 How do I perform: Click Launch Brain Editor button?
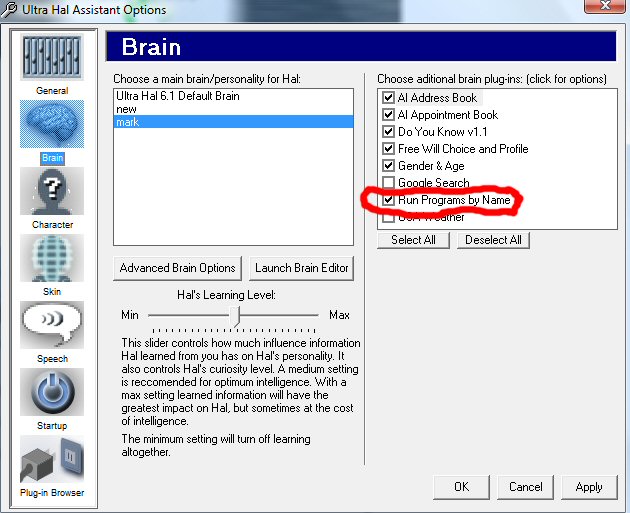point(301,268)
